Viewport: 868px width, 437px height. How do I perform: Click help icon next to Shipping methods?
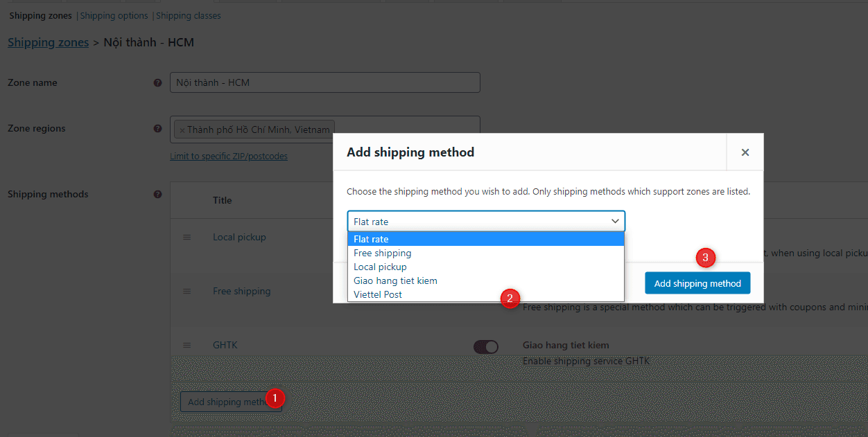point(157,195)
